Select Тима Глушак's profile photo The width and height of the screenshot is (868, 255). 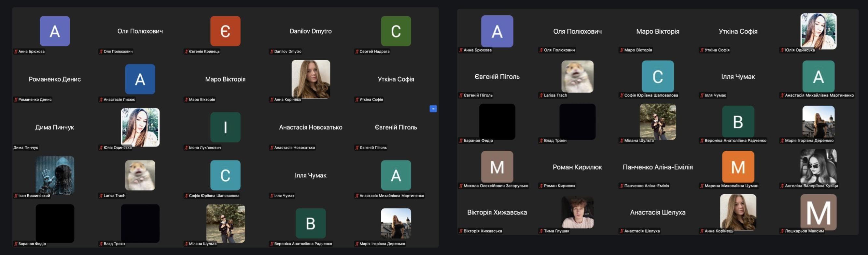tap(578, 212)
